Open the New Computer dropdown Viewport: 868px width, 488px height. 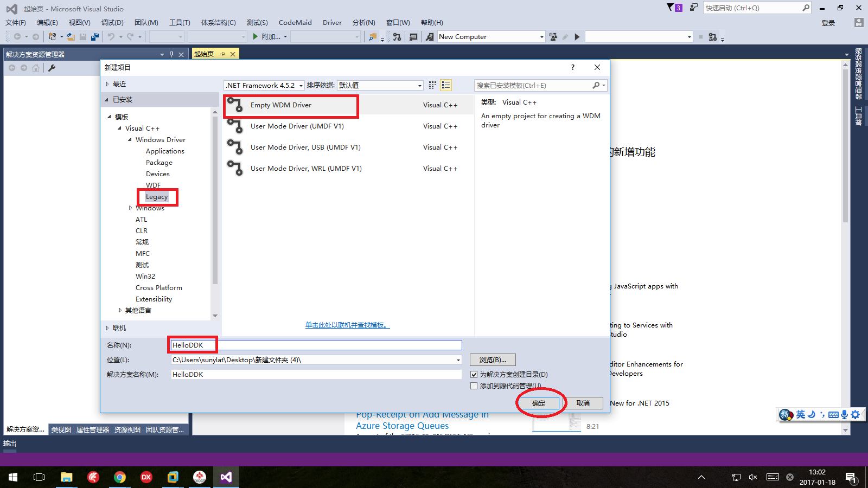pos(541,37)
